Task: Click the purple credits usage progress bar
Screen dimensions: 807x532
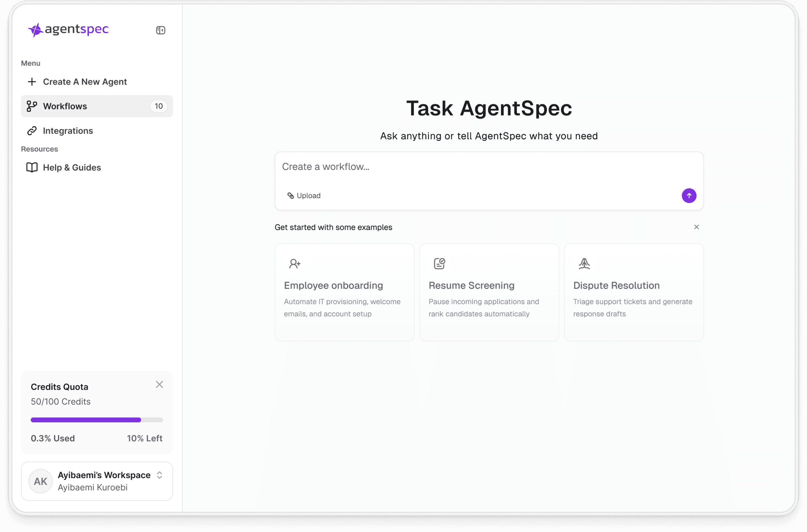Action: (x=86, y=420)
